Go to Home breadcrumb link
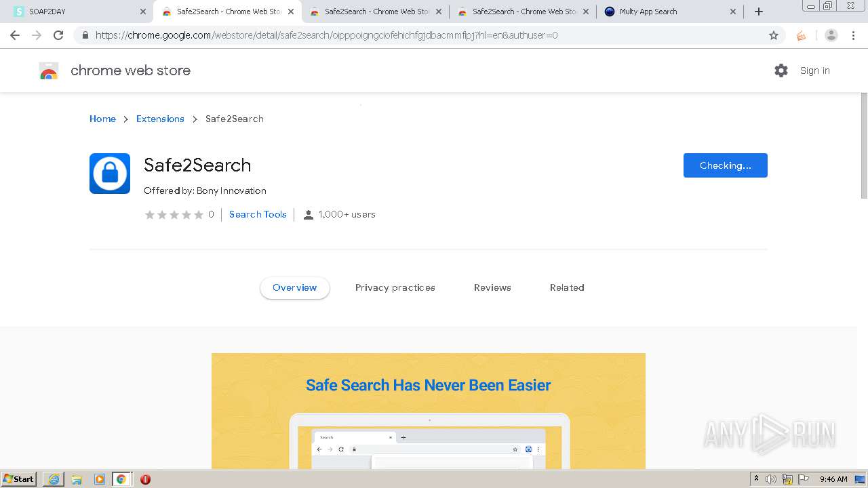 (x=102, y=119)
